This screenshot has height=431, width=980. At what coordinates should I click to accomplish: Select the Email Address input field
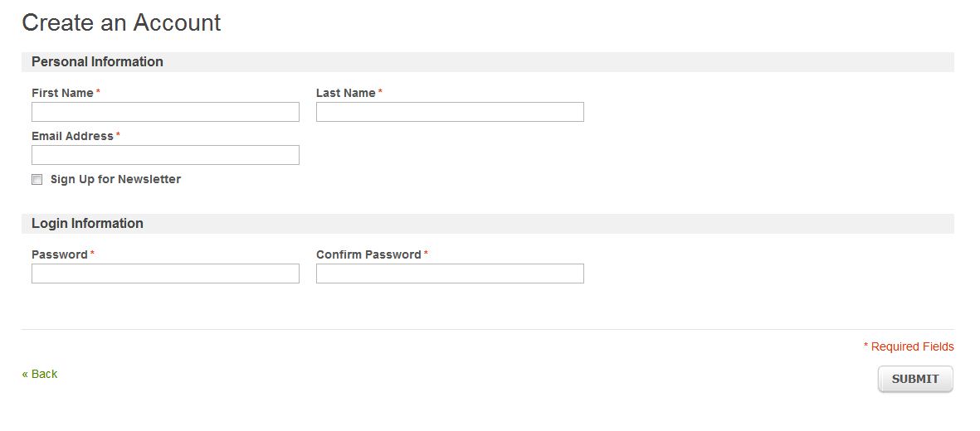click(x=165, y=155)
